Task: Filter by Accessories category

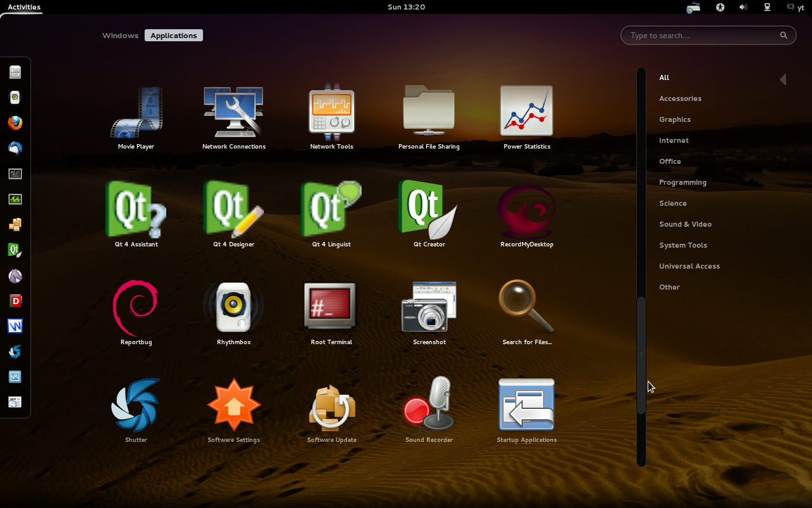Action: 680,98
